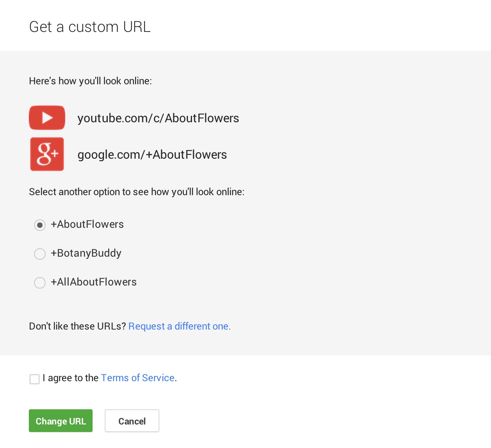Click the I agree to the text label
491x448 pixels.
(x=71, y=378)
